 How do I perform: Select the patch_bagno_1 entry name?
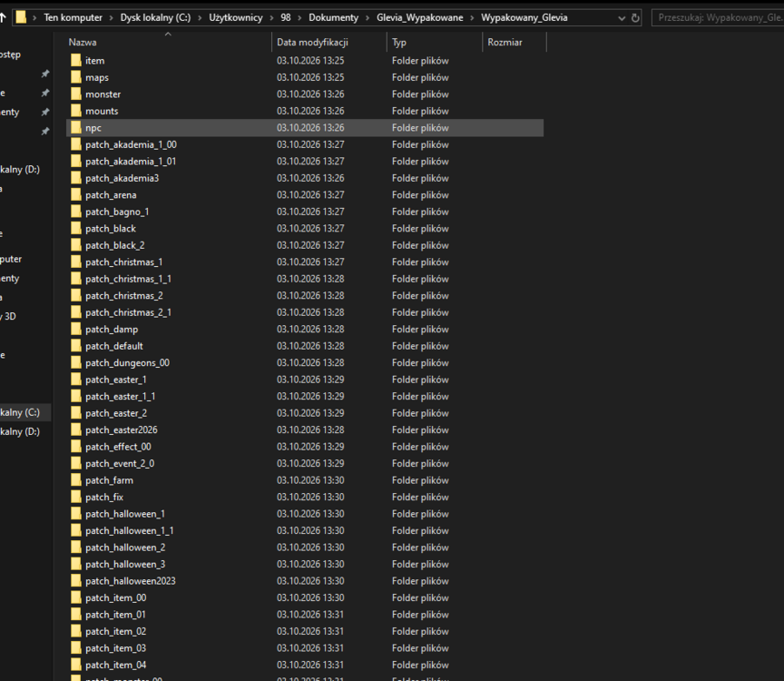[117, 212]
